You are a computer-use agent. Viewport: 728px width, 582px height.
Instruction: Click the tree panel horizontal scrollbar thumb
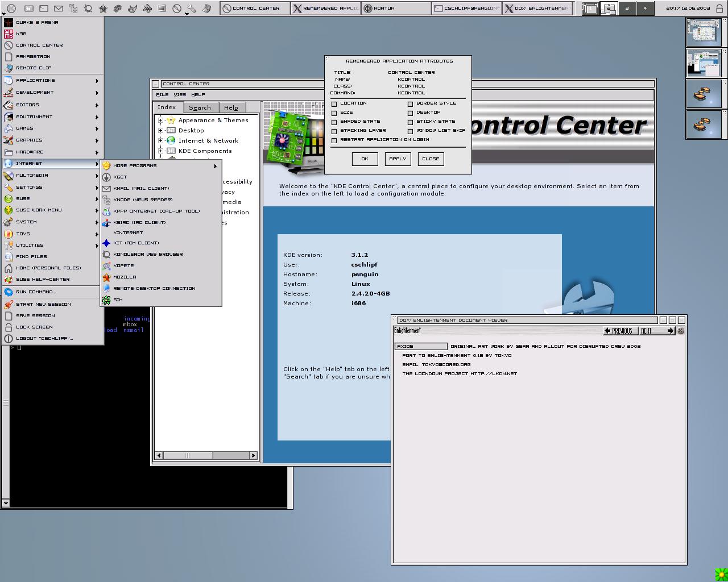coord(188,455)
